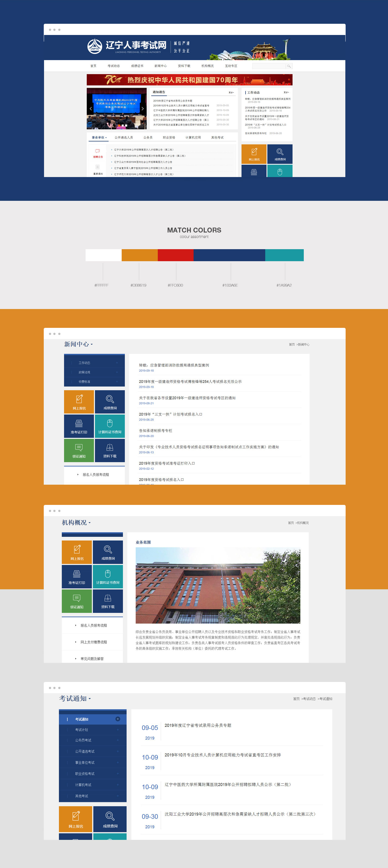
Task: Open 计算机证书查询 tile on the 机构概况 page
Action: (108, 576)
